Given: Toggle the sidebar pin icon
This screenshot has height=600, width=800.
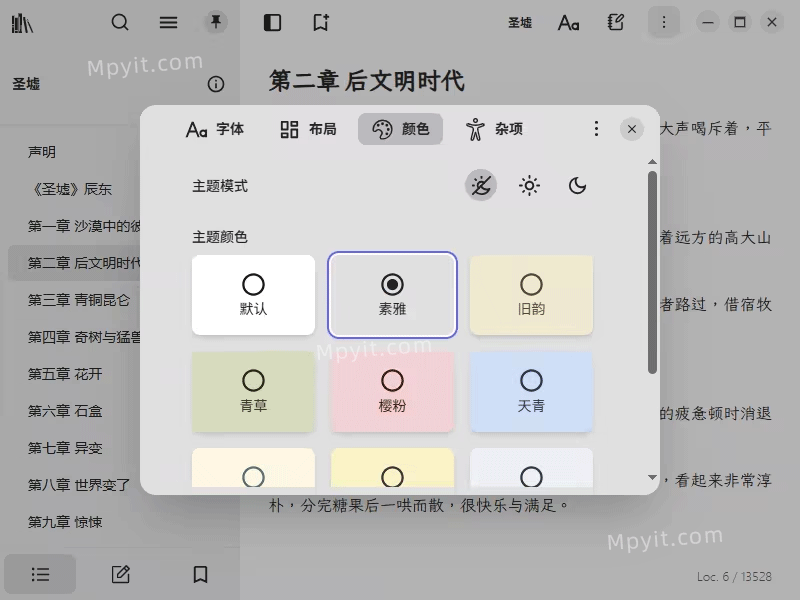Looking at the screenshot, I should 216,22.
